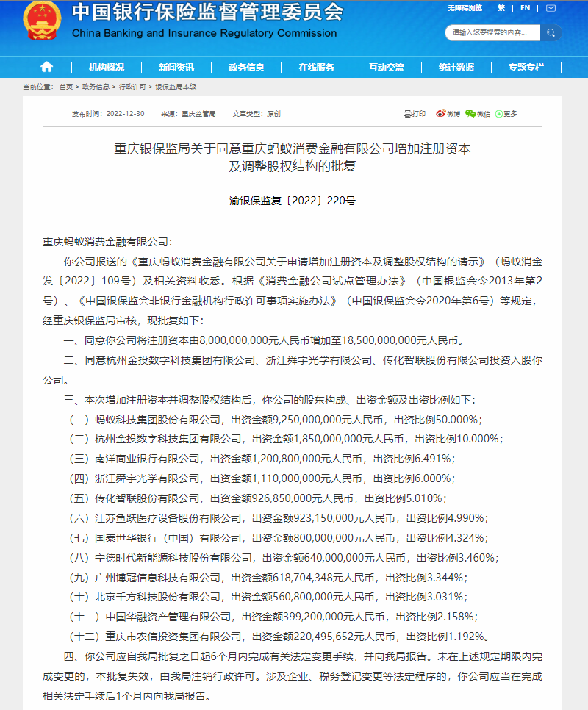
Task: Click the search input field
Action: 492,32
